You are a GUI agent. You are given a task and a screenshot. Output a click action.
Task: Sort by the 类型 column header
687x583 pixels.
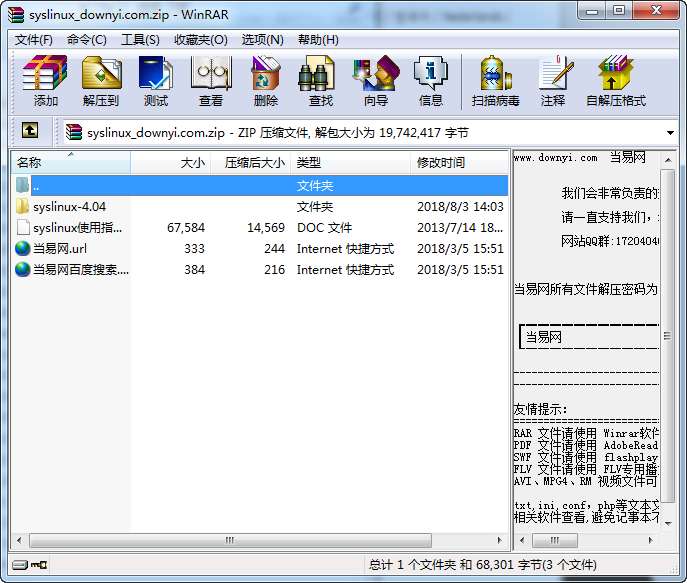pos(351,163)
